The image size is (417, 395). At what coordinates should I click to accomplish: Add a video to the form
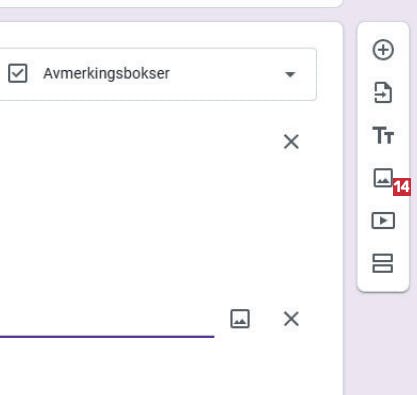[x=383, y=221]
